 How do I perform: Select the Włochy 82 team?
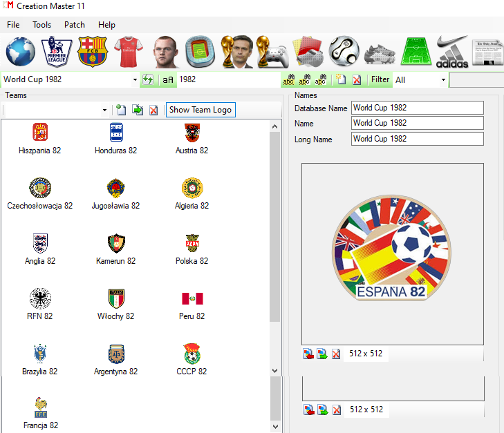(x=115, y=305)
